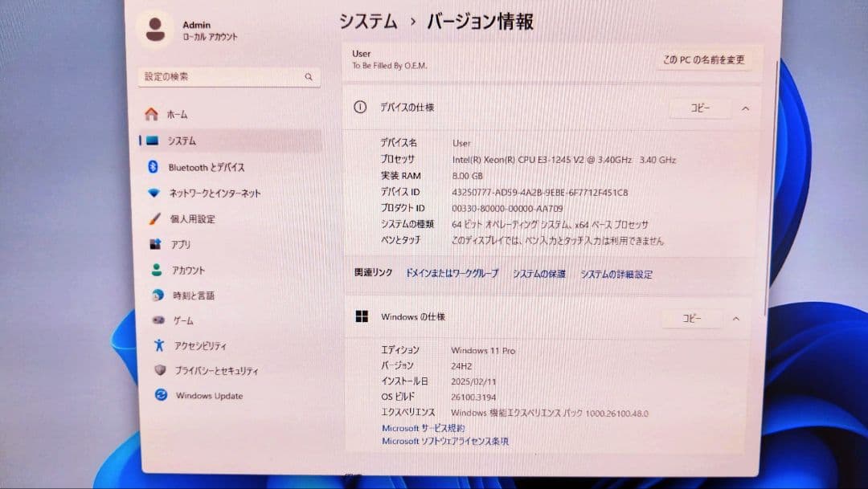
Task: Select システム in the breadcrumb path
Action: [368, 22]
